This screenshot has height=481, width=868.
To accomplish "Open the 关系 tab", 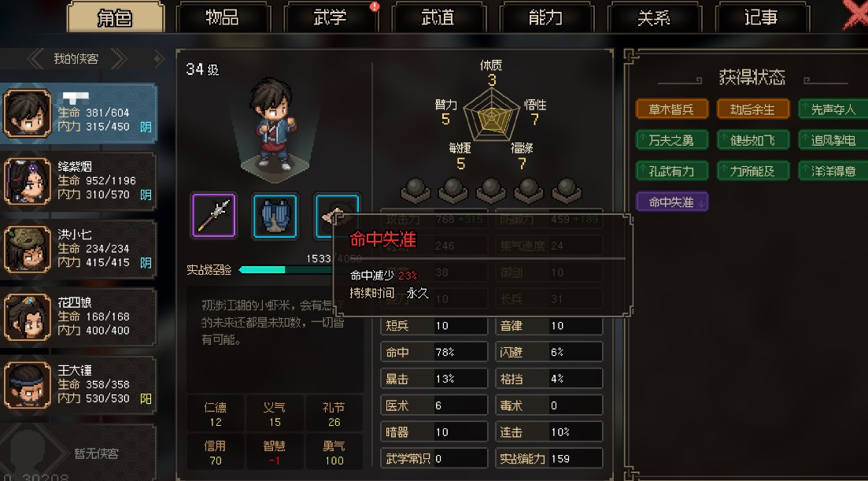I will (x=654, y=17).
